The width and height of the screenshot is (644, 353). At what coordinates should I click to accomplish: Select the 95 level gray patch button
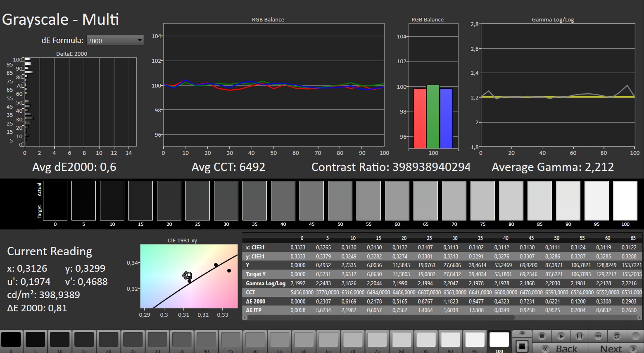475,341
